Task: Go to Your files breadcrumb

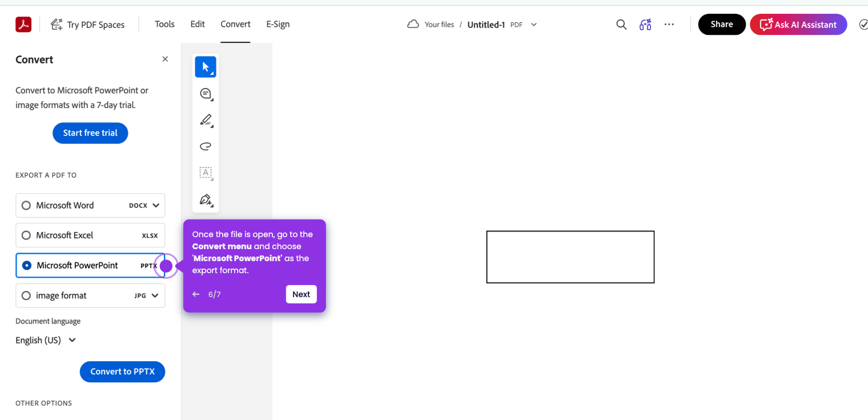Action: click(x=440, y=25)
